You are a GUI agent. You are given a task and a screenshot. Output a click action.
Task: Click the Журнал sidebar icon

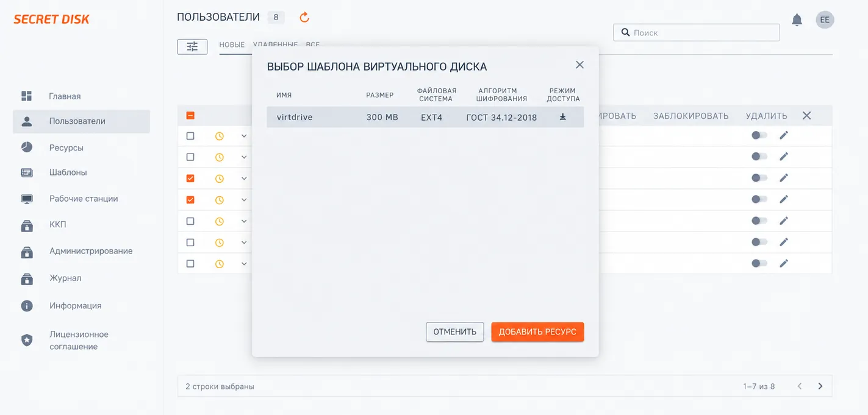(x=27, y=278)
